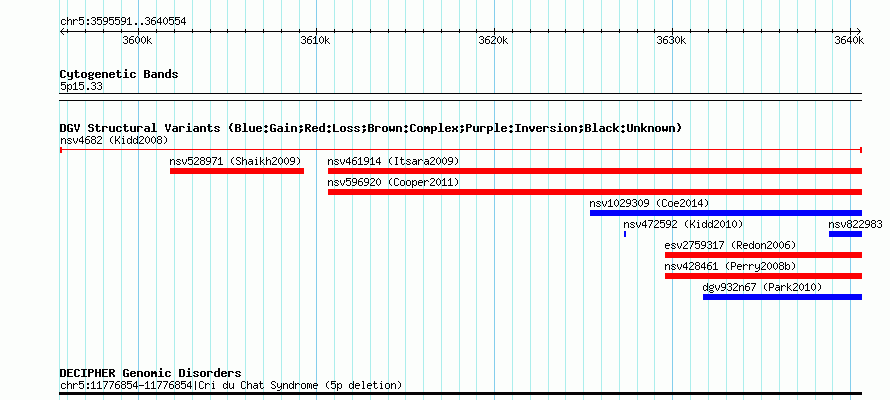Click the 3600k ruler tick label
The image size is (890, 400).
tap(137, 41)
